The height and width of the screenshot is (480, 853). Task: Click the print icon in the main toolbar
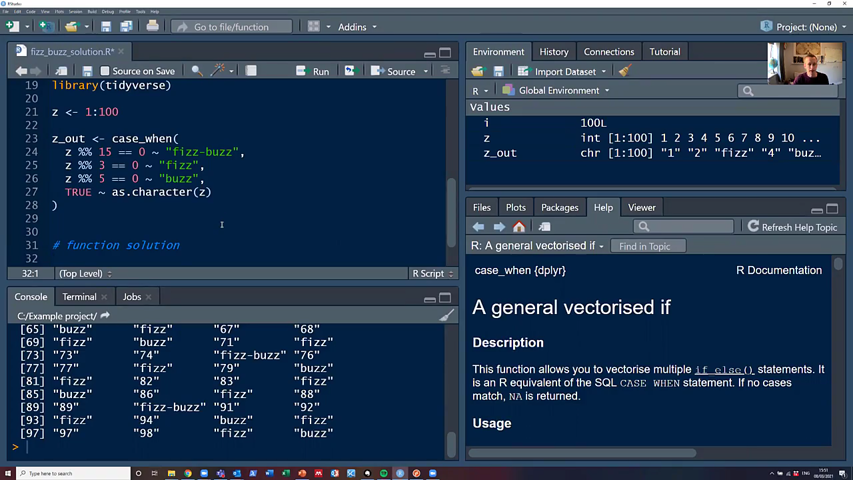(152, 26)
